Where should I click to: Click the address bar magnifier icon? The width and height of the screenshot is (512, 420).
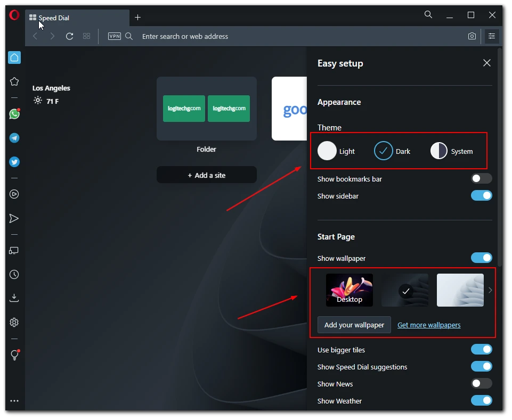coord(129,36)
